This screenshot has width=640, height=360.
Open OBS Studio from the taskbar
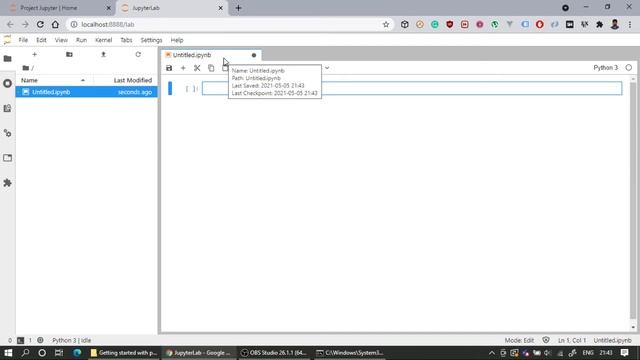point(275,353)
